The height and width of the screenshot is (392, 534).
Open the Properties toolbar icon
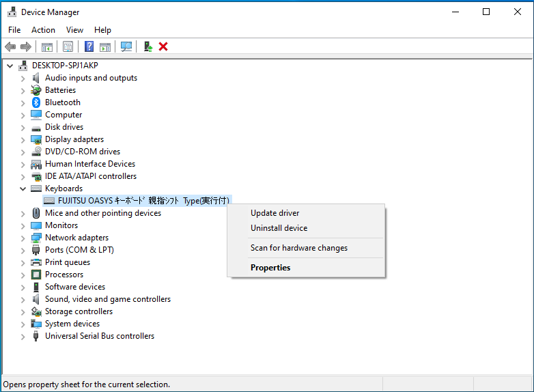[68, 46]
